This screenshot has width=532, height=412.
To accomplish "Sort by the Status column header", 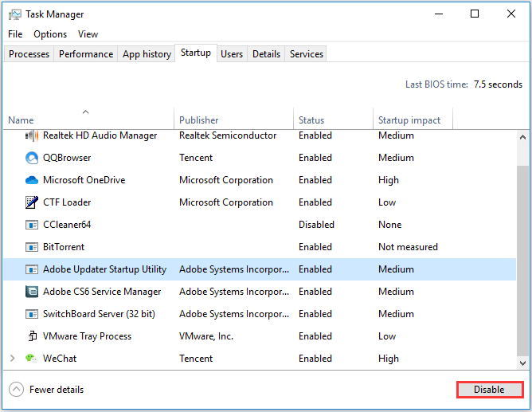I will click(x=333, y=119).
